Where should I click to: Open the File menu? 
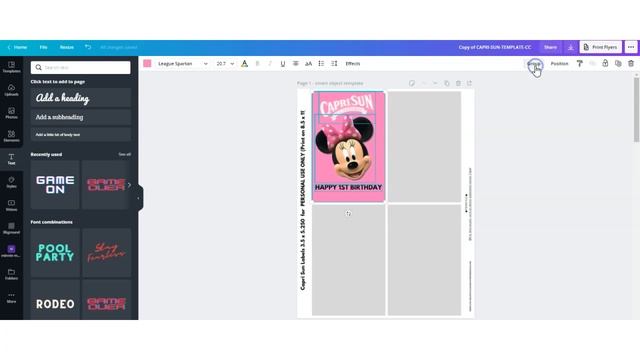pyautogui.click(x=44, y=47)
